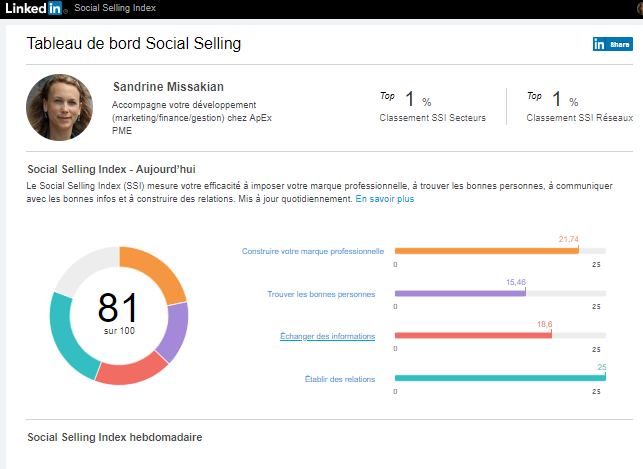This screenshot has width=643, height=469.
Task: Click the 81 score in donut center
Action: point(118,307)
